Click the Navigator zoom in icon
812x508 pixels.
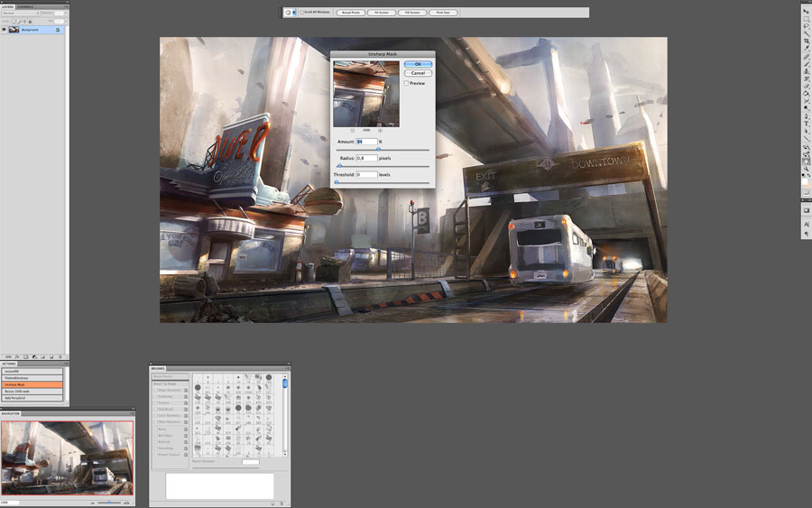[126, 503]
